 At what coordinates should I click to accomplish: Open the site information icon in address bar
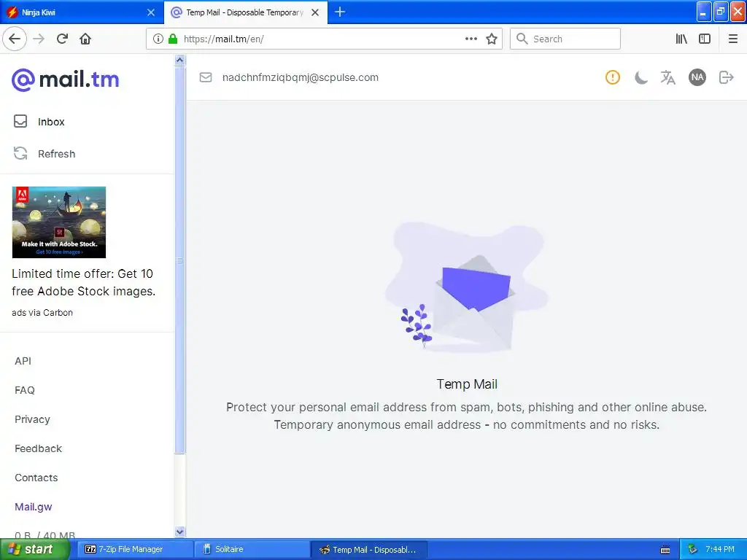pos(158,39)
